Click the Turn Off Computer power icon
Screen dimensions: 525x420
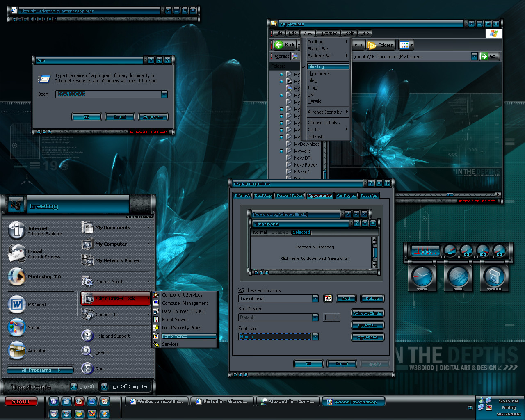tap(105, 386)
